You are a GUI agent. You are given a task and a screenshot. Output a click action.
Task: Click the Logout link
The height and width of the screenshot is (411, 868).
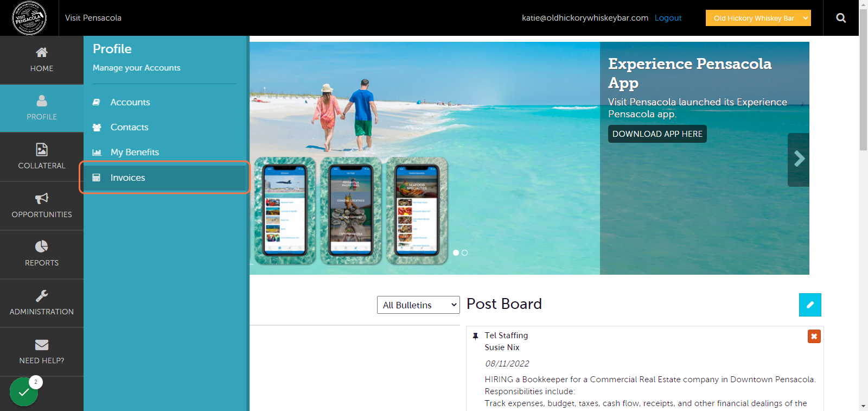click(x=668, y=18)
